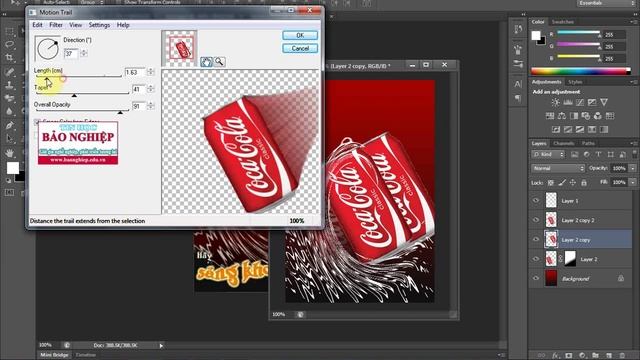Open the Help menu in Motion Trail
Screen dimensions: 640x360
[123, 25]
